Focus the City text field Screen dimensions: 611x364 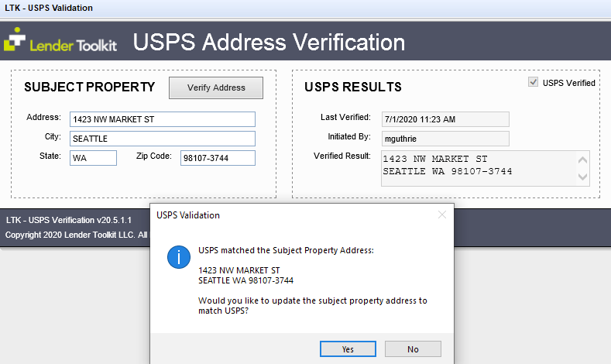162,139
